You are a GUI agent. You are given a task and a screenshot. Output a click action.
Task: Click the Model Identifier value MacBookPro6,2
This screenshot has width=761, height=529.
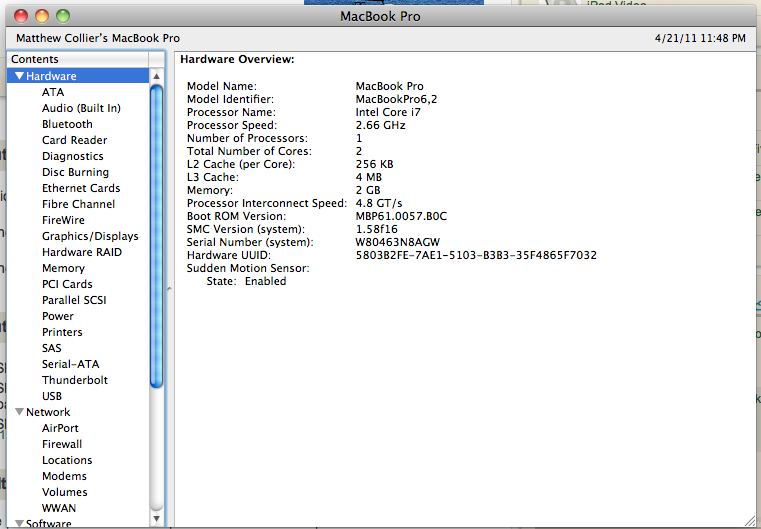[x=396, y=99]
